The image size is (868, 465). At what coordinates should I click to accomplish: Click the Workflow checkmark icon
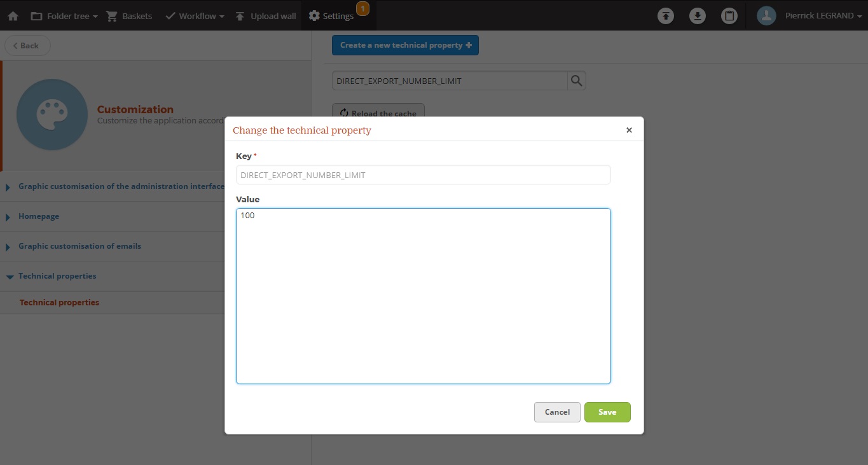point(170,16)
